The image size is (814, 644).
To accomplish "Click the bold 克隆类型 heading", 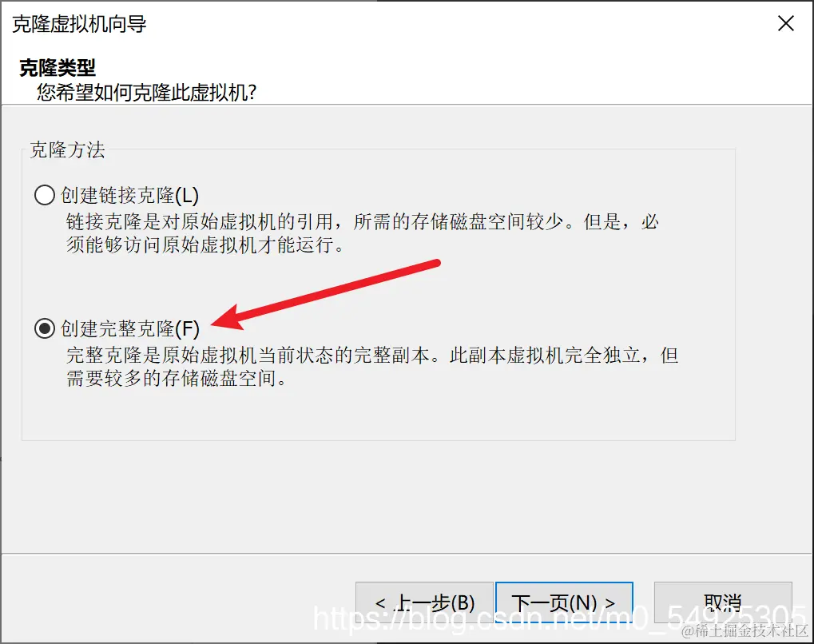I will pos(58,67).
